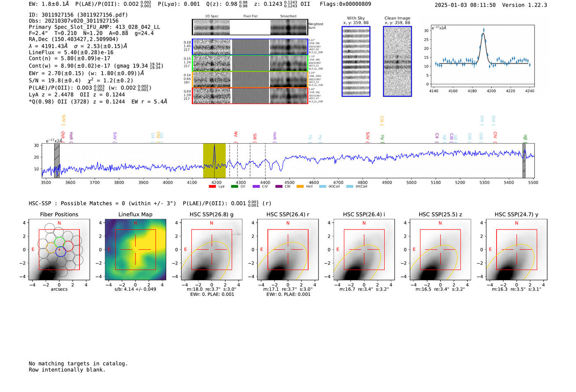Click the 'm:18.0 re:3.7" s:3.0"' caption
Viewport: 576px width, 392px height.
(x=211, y=289)
